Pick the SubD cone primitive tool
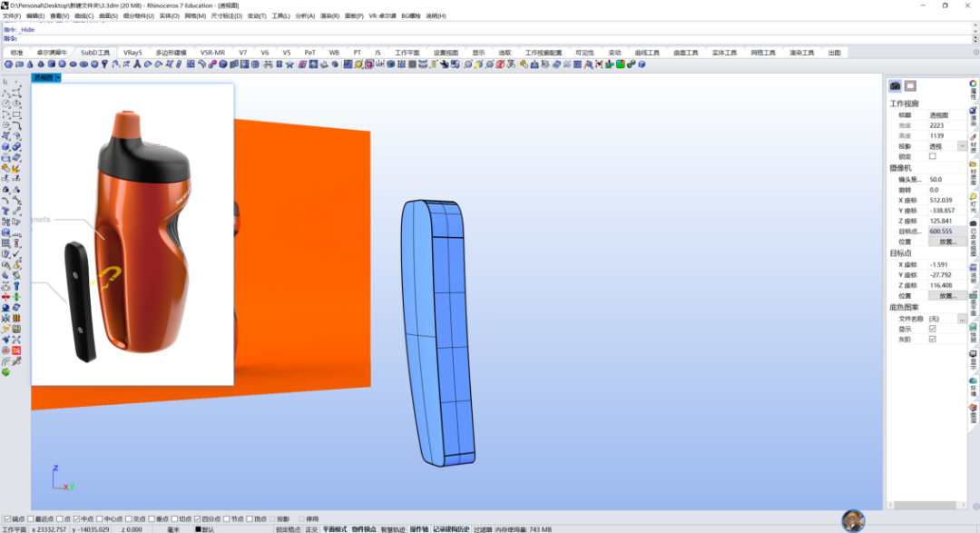Image resolution: width=980 pixels, height=533 pixels. pos(30,64)
